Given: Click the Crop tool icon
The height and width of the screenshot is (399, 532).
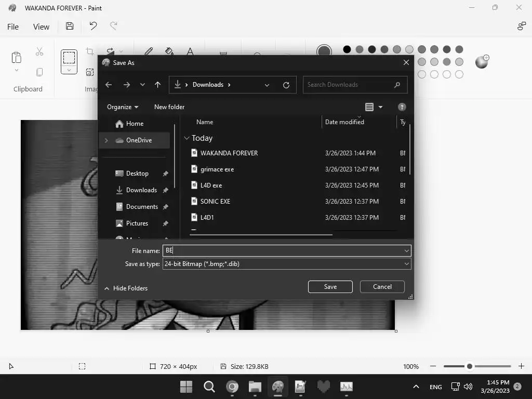Looking at the screenshot, I should pos(90,51).
